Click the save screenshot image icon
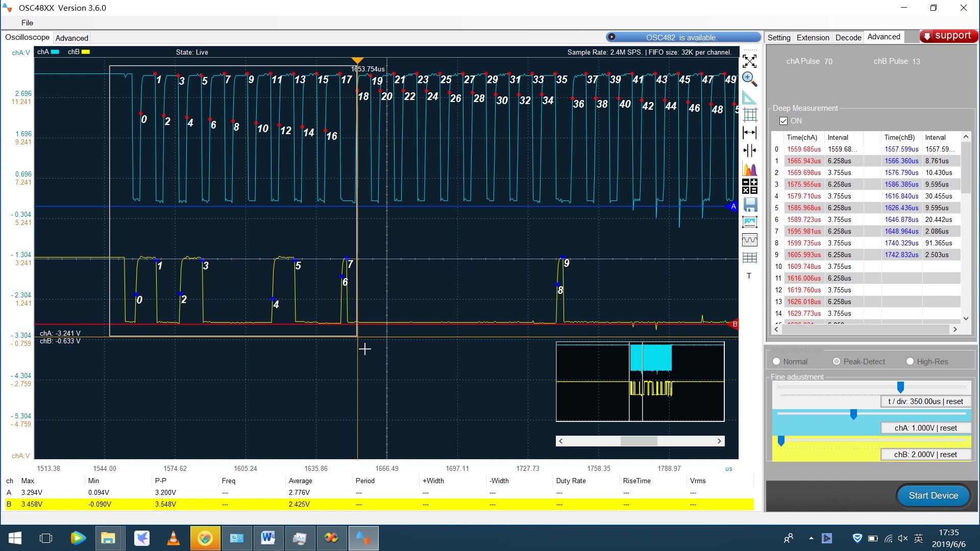 click(749, 222)
